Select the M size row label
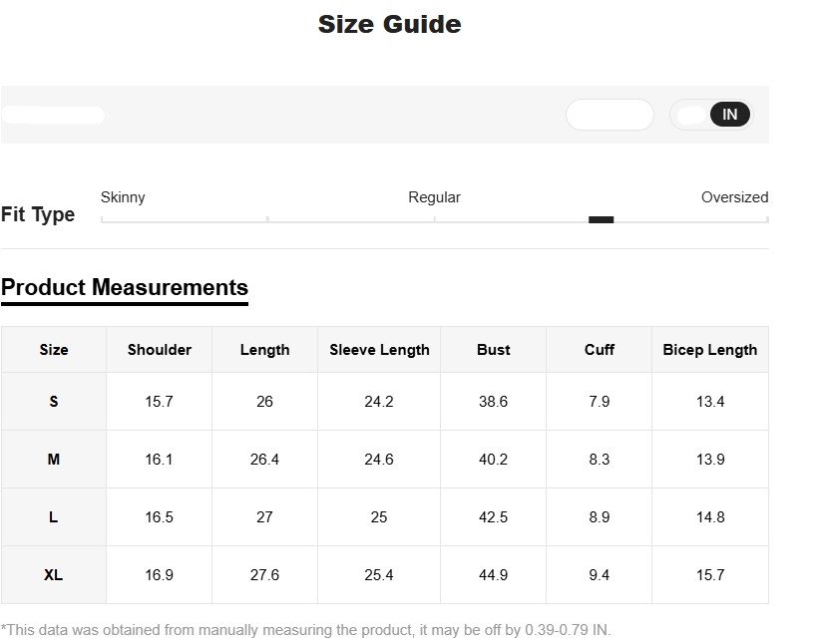Viewport: 825px width, 644px height. pyautogui.click(x=54, y=460)
